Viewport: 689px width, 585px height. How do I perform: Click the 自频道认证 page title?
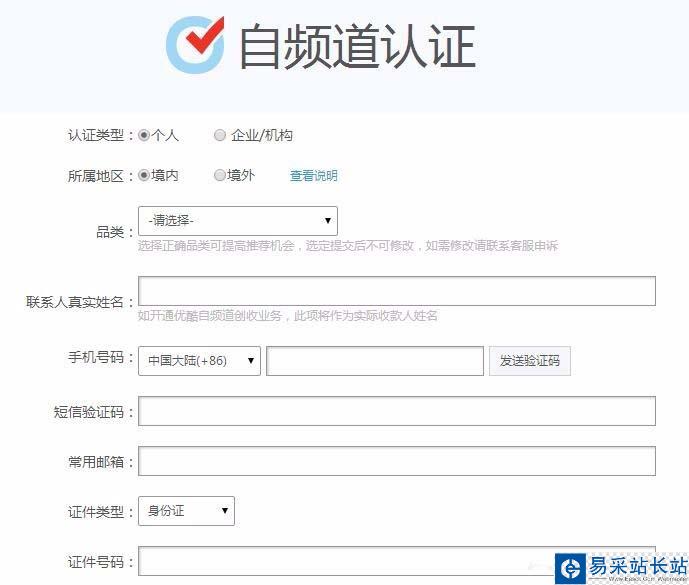pyautogui.click(x=356, y=47)
